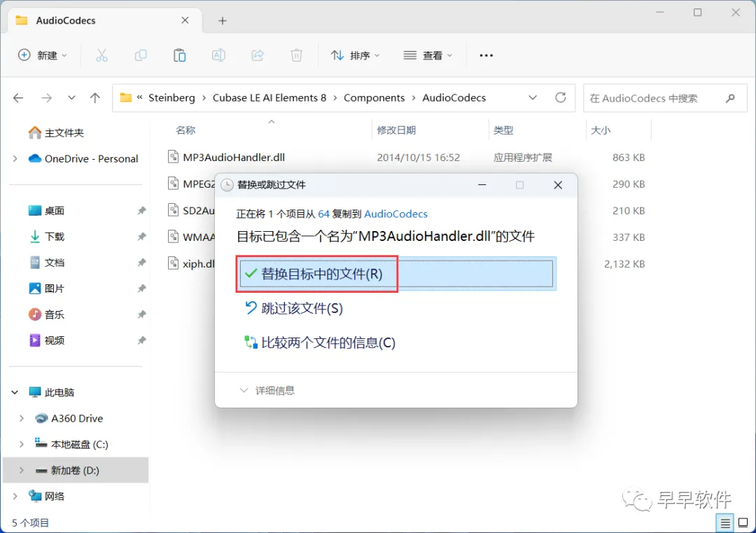Open 图片 in quick access

click(46, 289)
